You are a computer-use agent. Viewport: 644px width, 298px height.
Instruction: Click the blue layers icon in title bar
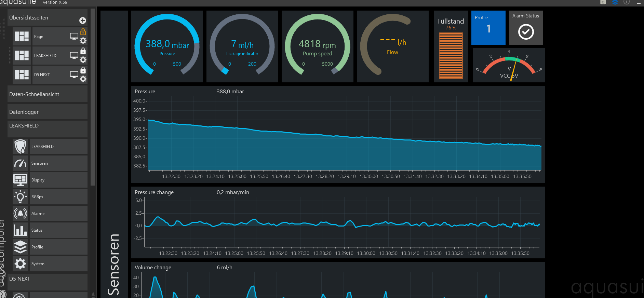click(615, 2)
